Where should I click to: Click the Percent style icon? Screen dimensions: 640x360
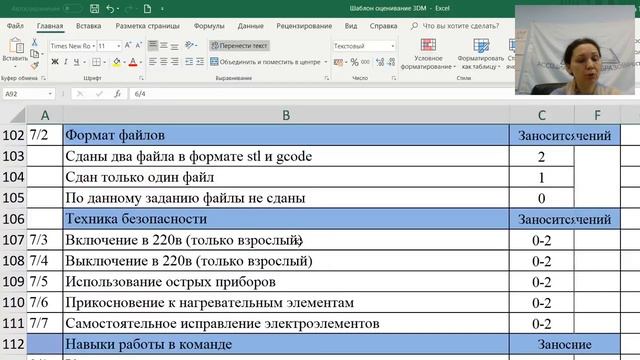[354, 62]
